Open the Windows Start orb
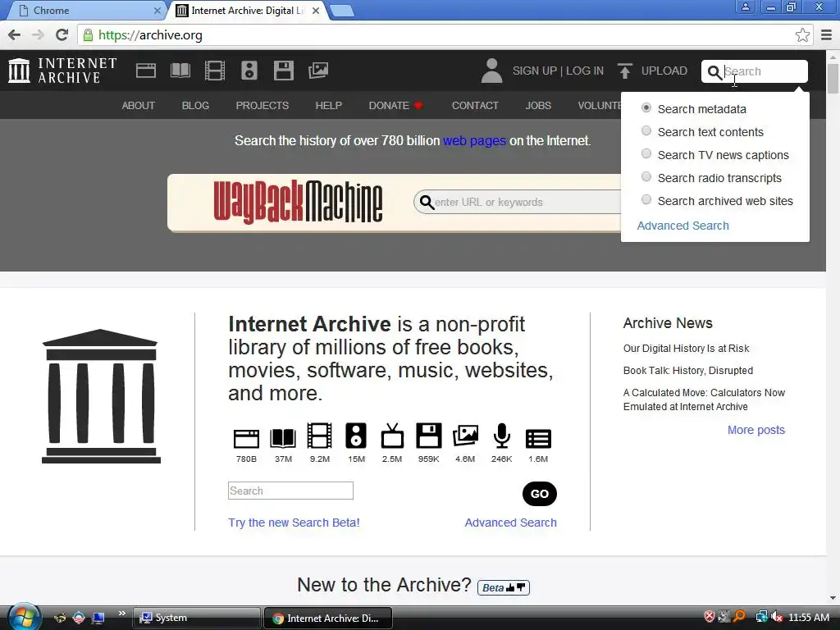Screen dimensions: 840x630 (24, 617)
